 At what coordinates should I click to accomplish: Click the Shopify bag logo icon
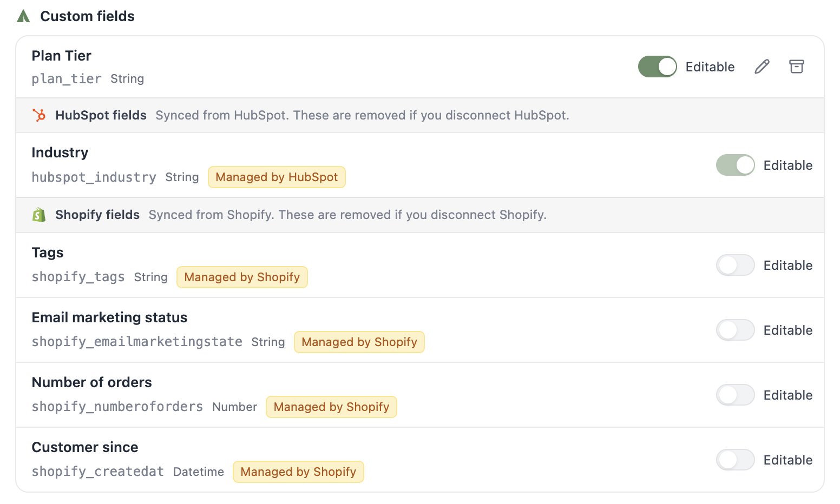click(x=39, y=215)
